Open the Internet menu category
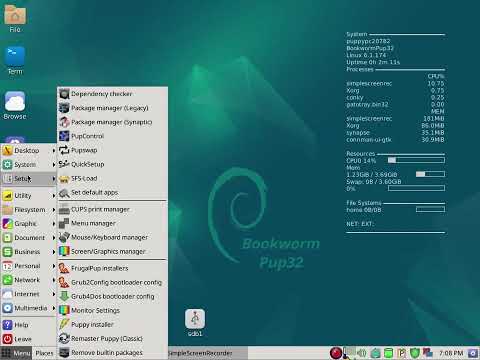 point(29,294)
